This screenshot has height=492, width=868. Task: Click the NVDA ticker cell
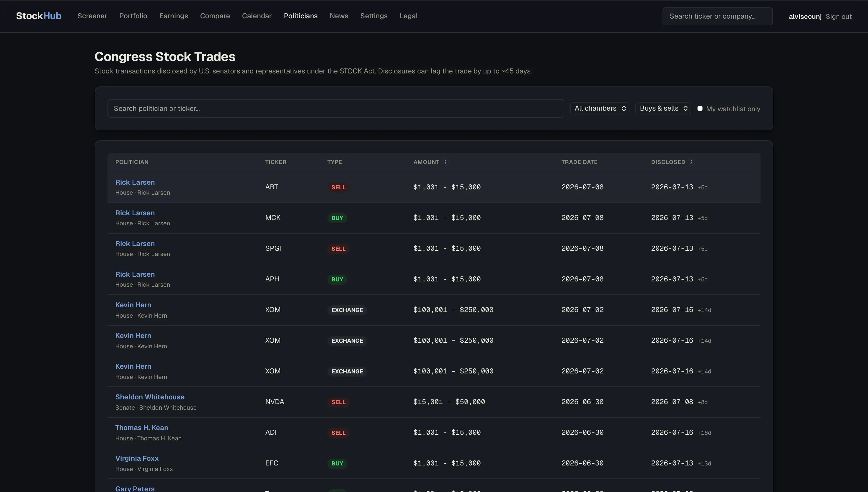(x=275, y=402)
